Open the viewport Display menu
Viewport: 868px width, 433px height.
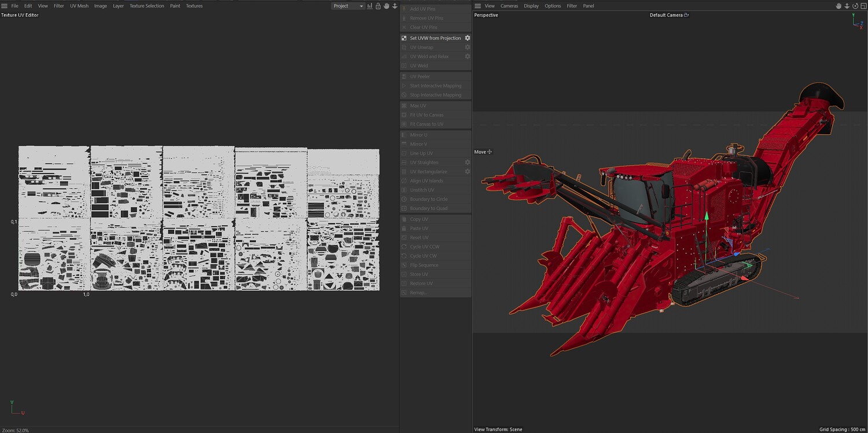[531, 6]
